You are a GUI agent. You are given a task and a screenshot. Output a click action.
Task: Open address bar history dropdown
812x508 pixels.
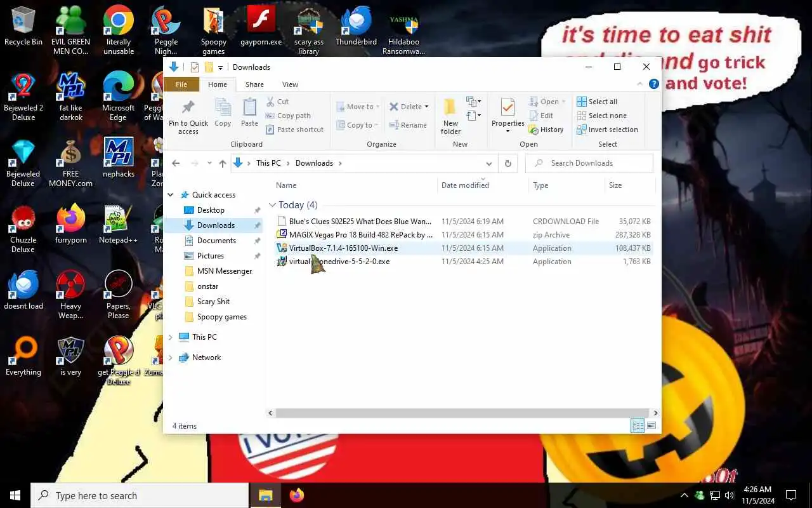click(x=488, y=163)
